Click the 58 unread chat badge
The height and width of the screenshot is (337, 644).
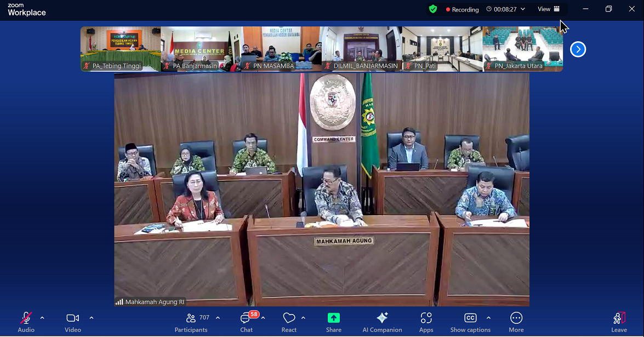tap(254, 315)
